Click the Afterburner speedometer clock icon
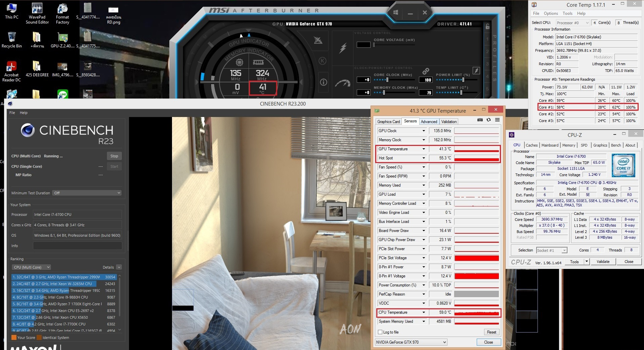Screen dimensions: 644x350 point(342,83)
